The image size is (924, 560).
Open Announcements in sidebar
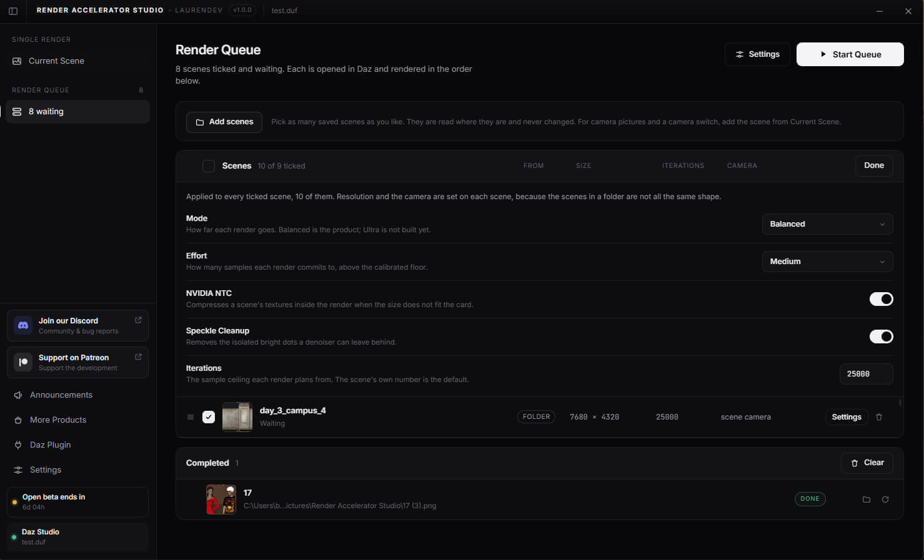(x=77, y=395)
